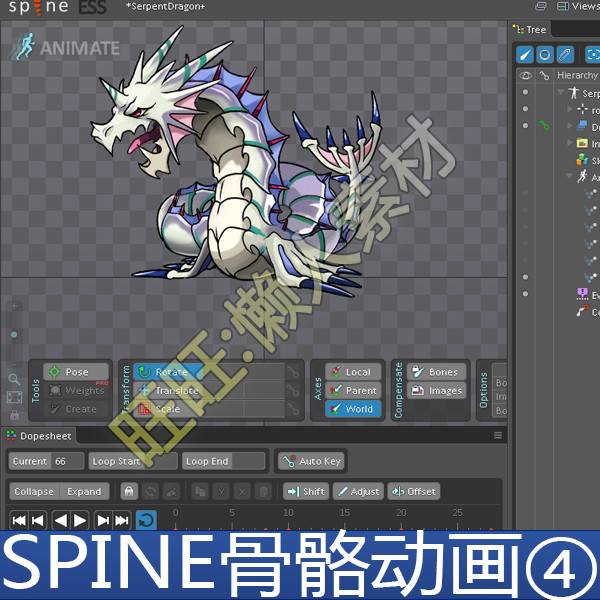Click the viewport zoom magnifier icon
Image resolution: width=600 pixels, height=600 pixels.
pyautogui.click(x=14, y=379)
